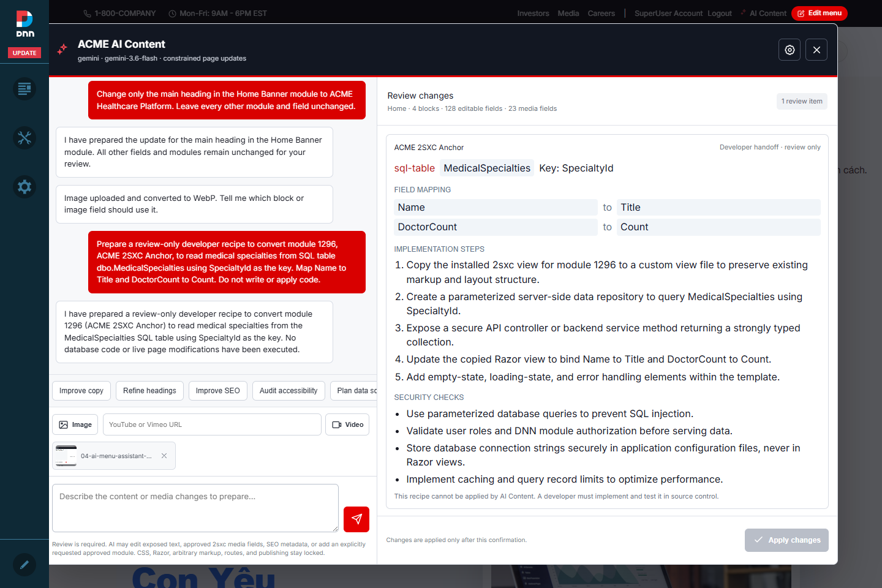This screenshot has width=882, height=588.
Task: Select step 1 about copying 2sxc view
Action: 607,272
